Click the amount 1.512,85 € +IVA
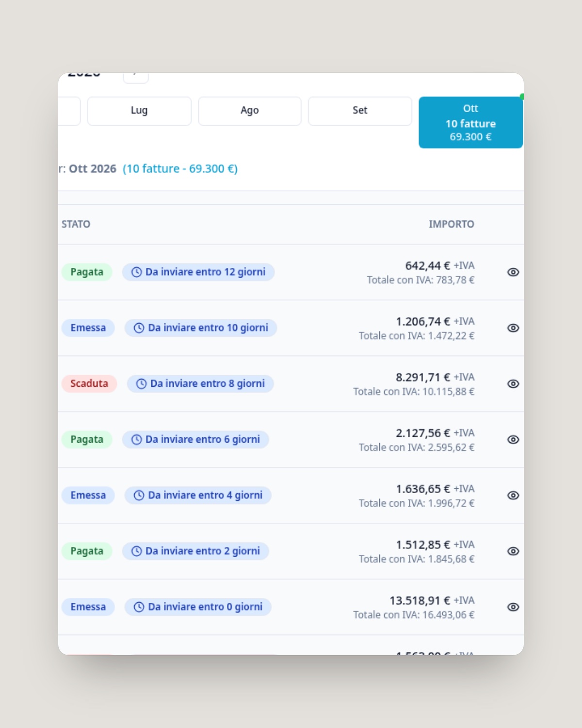This screenshot has width=582, height=728. click(x=435, y=545)
